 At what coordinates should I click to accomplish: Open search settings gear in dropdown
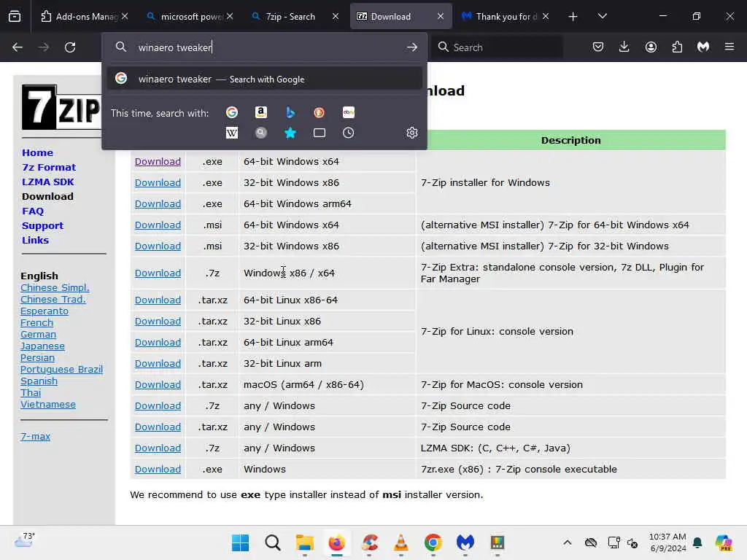(x=412, y=133)
